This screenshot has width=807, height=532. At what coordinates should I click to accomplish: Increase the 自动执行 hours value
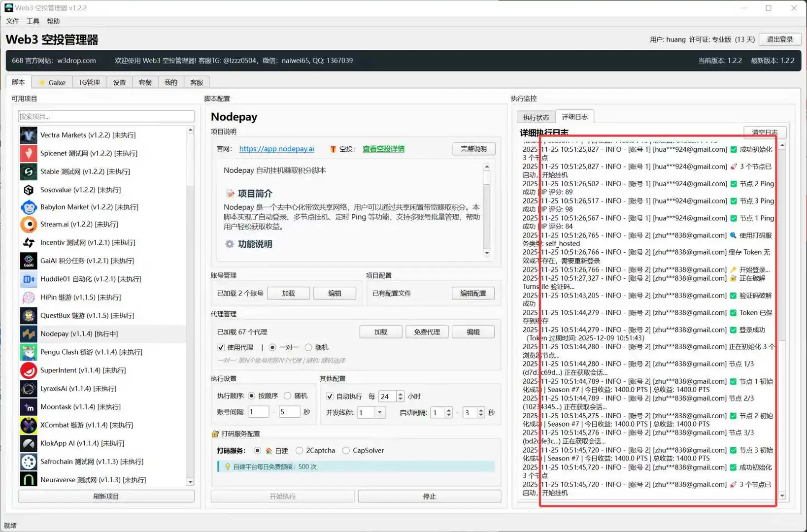[x=401, y=394]
